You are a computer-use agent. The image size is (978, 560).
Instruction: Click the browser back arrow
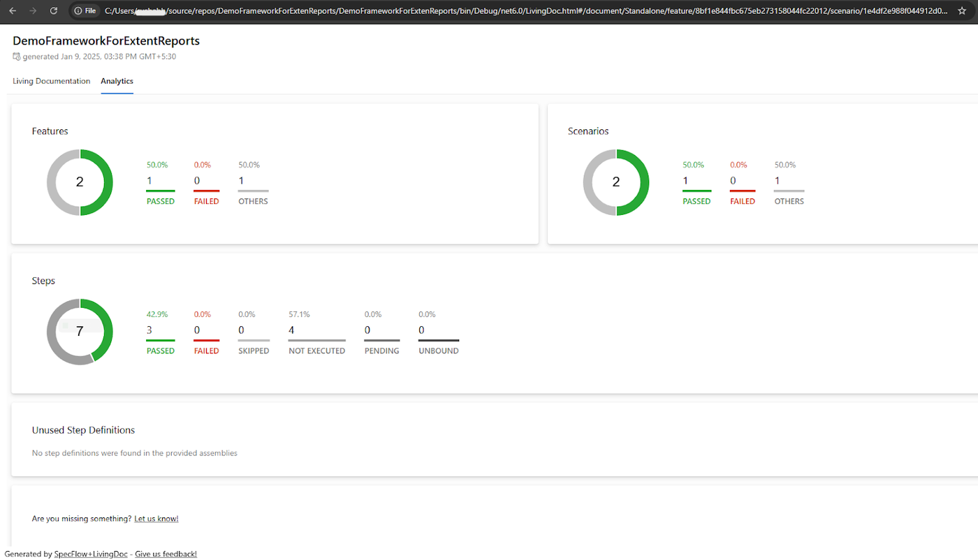tap(13, 10)
